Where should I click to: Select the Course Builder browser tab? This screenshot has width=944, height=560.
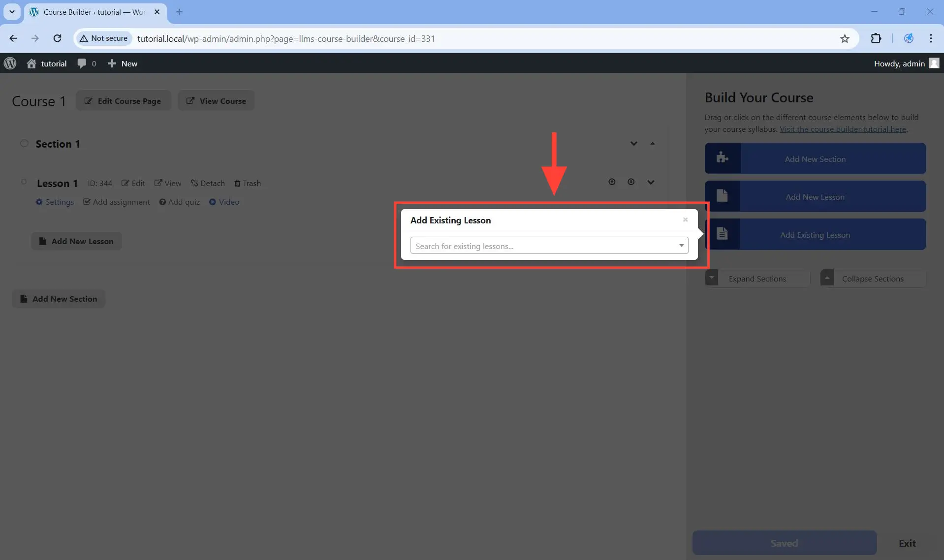[x=95, y=12]
